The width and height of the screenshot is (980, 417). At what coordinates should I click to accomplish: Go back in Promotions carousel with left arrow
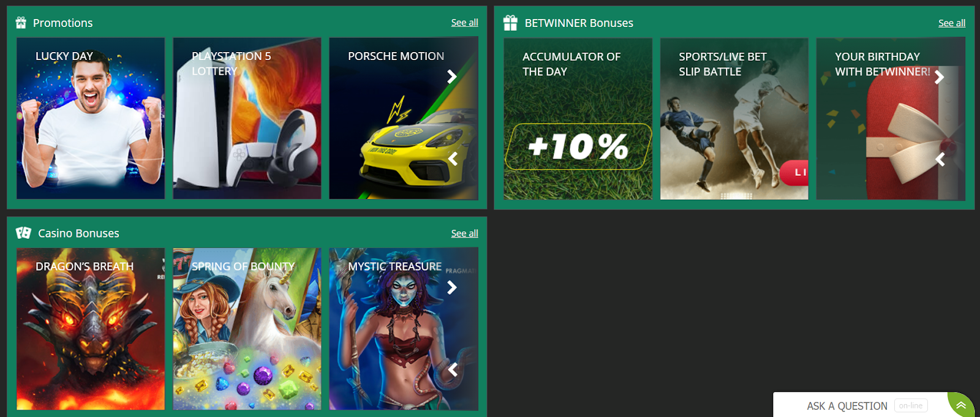[x=453, y=159]
